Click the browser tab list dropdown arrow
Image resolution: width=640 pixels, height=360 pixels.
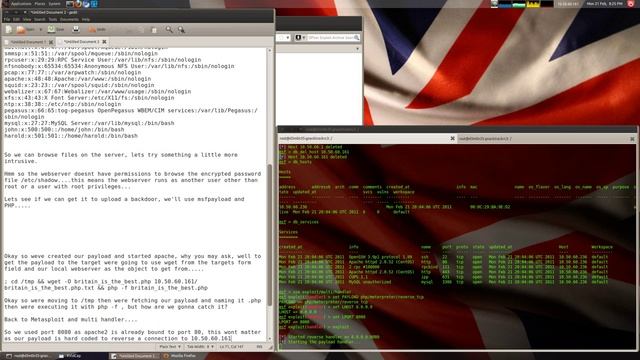pos(358,49)
